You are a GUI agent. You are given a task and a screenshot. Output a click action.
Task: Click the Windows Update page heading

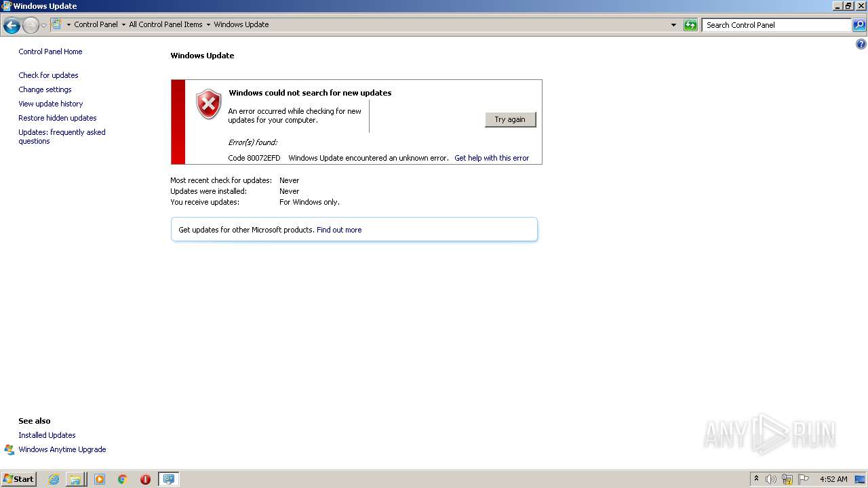click(x=202, y=56)
